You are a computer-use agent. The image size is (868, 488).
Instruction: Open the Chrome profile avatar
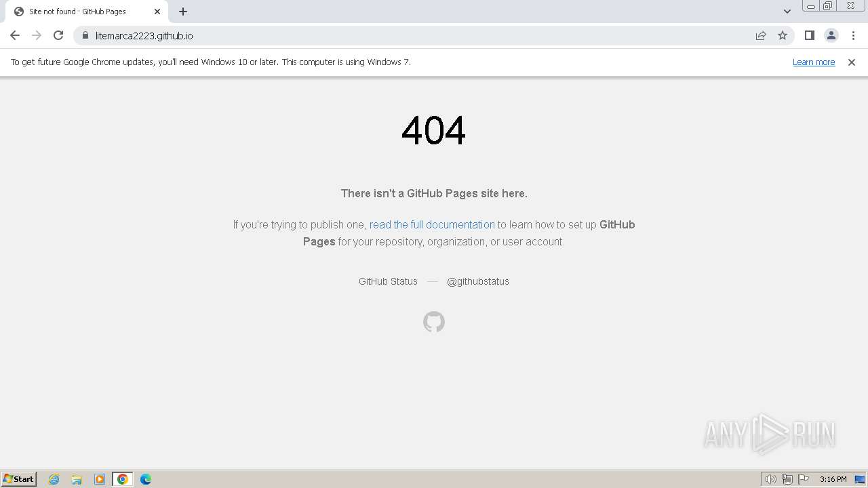(x=831, y=35)
